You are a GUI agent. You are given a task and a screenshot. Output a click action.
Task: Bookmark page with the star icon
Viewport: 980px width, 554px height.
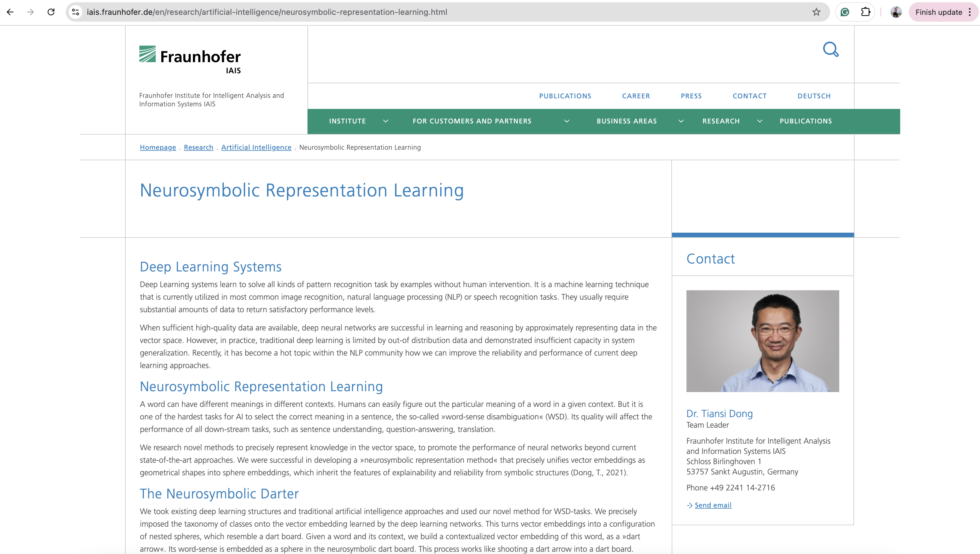(x=816, y=12)
